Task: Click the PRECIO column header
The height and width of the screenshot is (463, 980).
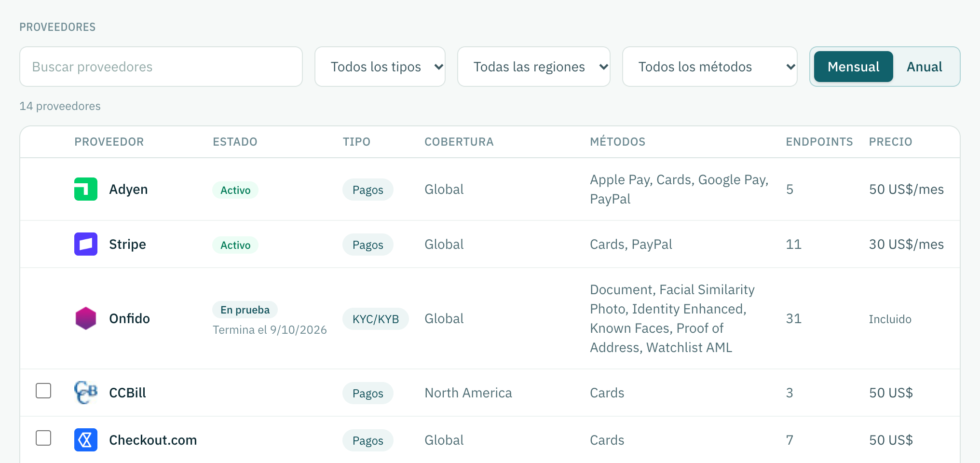Action: [x=890, y=142]
